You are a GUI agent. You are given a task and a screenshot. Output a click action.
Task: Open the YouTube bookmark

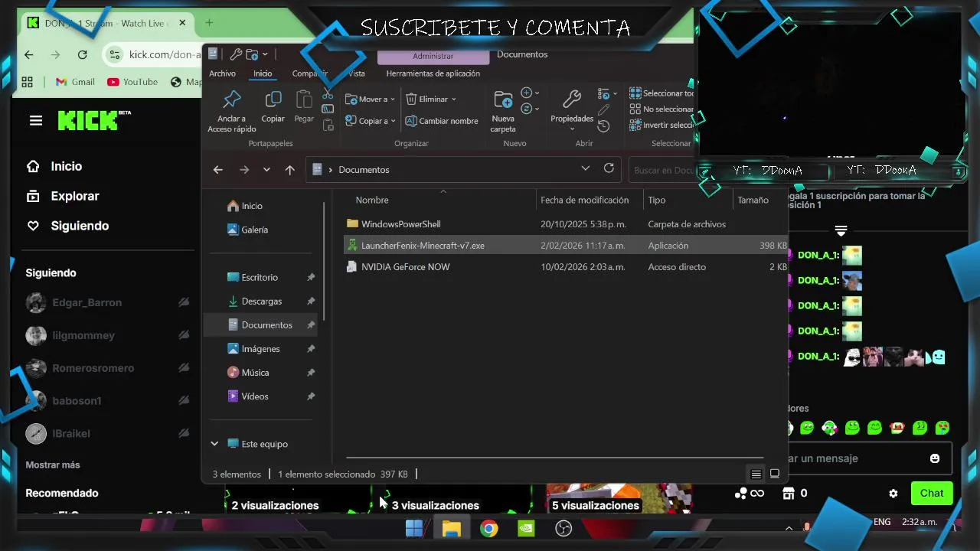coord(132,82)
